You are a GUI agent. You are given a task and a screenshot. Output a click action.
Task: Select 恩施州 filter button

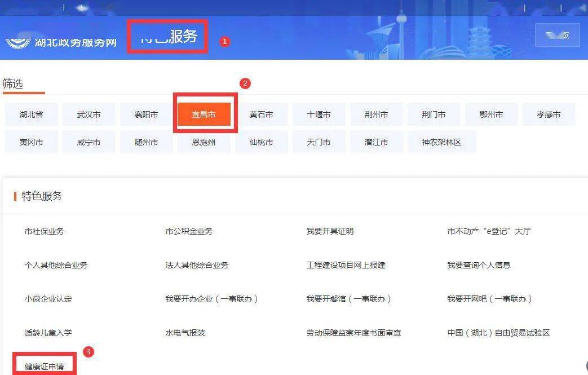tap(204, 142)
